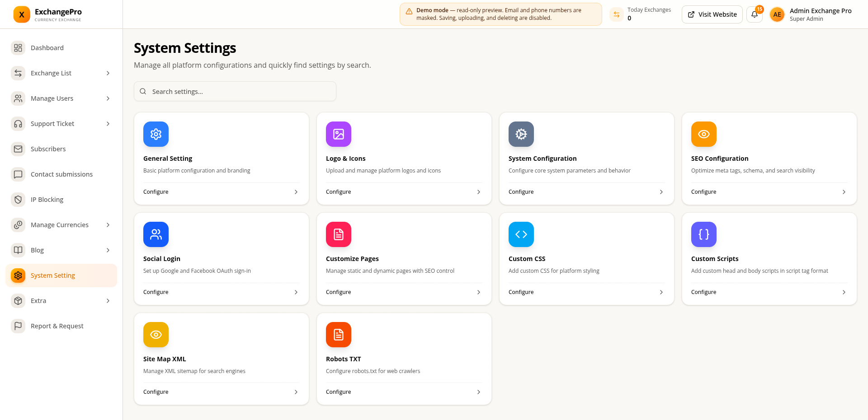Configure Social Login
Screen dimensions: 868x420
coord(221,292)
